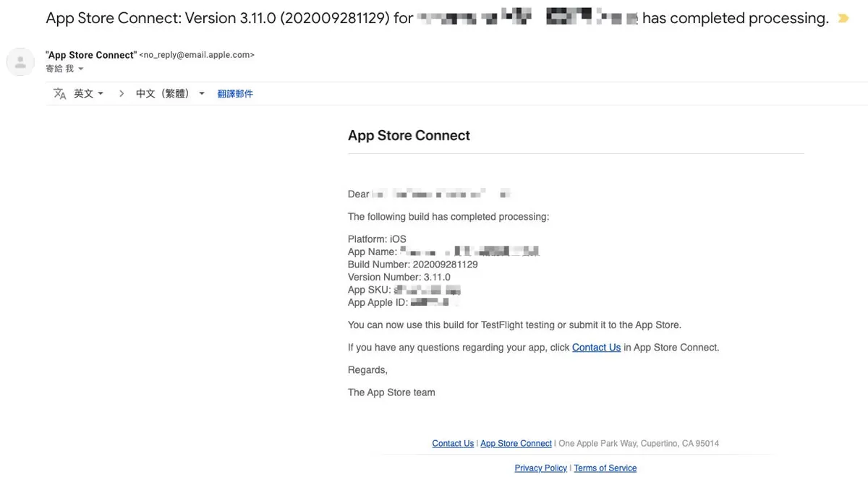Click the Version Number 3.11.0 line
868x485 pixels.
[399, 278]
